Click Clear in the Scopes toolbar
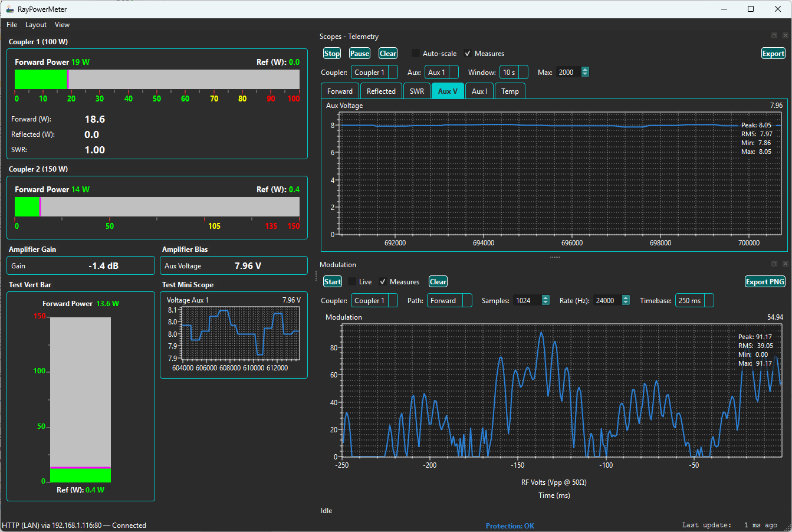The image size is (792, 532). click(388, 54)
